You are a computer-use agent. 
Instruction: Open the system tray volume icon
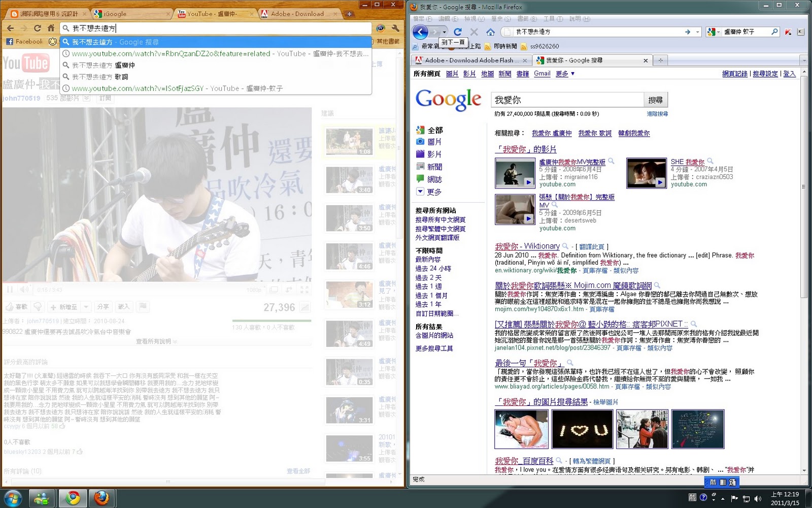pos(758,498)
